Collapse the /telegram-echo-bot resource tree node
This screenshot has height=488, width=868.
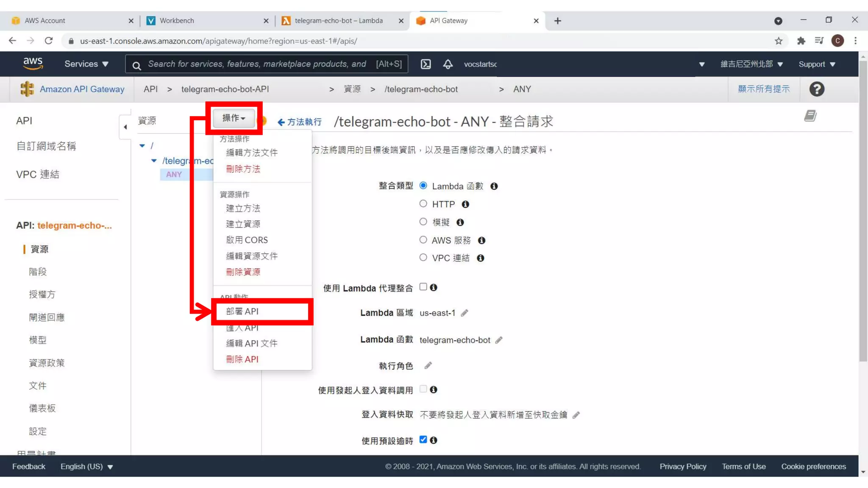pyautogui.click(x=154, y=161)
